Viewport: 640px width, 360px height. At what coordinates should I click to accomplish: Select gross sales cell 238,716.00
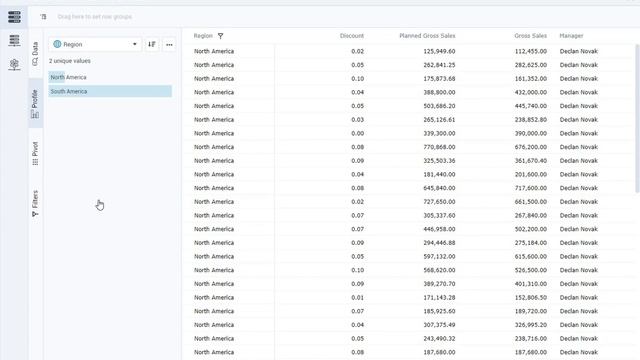click(x=531, y=338)
